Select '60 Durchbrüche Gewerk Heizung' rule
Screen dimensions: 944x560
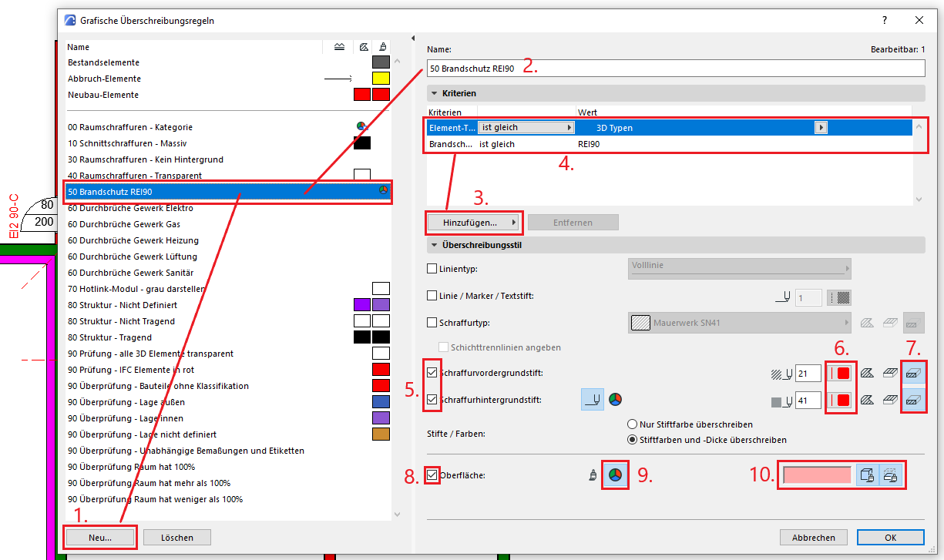pyautogui.click(x=133, y=240)
